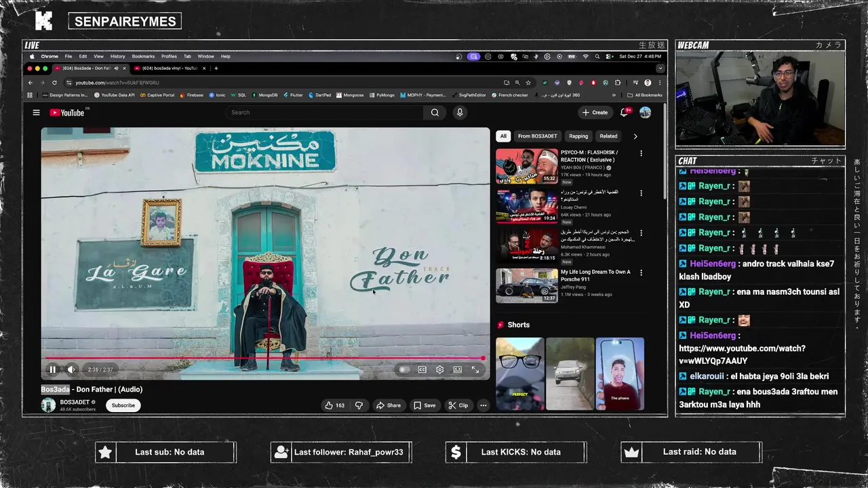
Task: Enter full screen on the video
Action: [475, 369]
